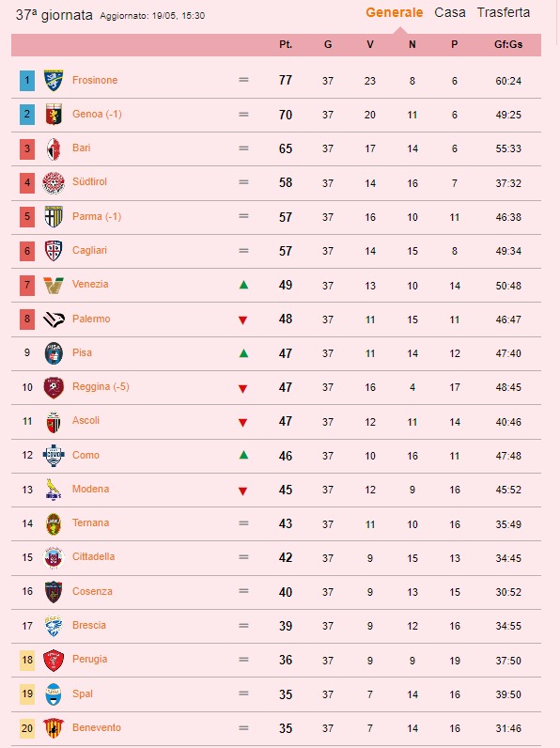The width and height of the screenshot is (560, 748).
Task: Click position badge 18 for Perugia
Action: point(27,660)
